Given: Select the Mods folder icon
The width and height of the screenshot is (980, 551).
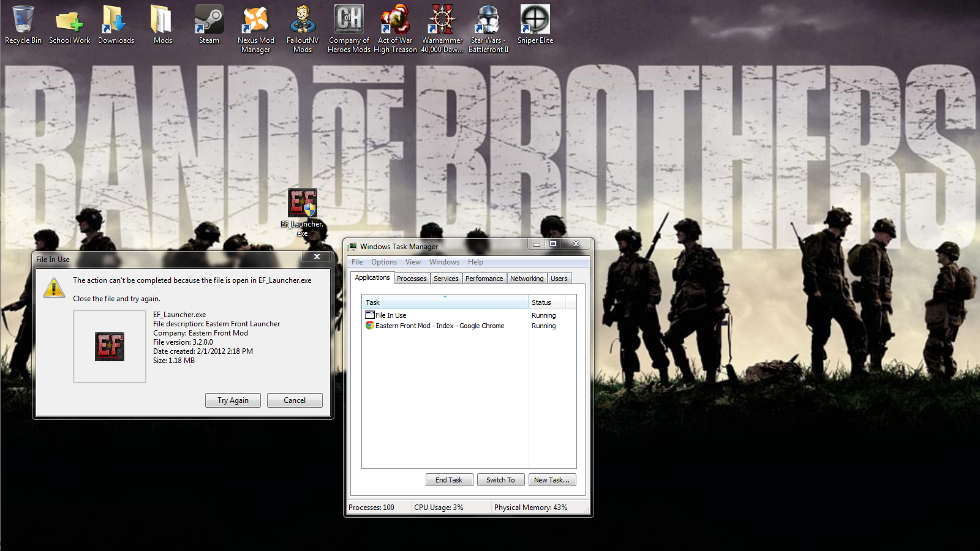Looking at the screenshot, I should click(162, 25).
